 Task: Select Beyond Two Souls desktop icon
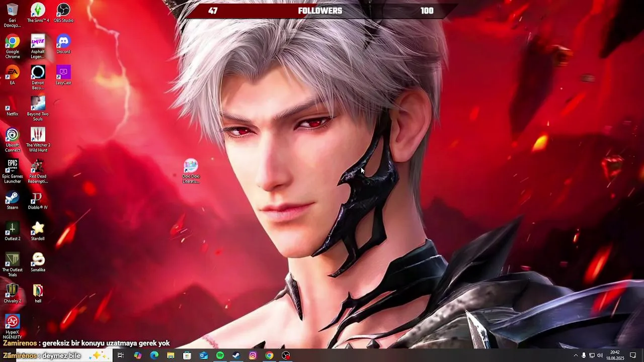(38, 109)
